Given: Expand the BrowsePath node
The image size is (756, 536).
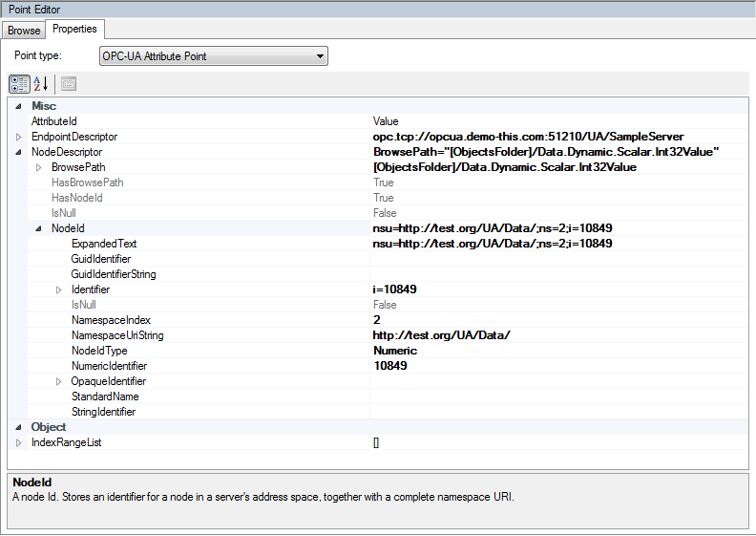Looking at the screenshot, I should point(38,167).
